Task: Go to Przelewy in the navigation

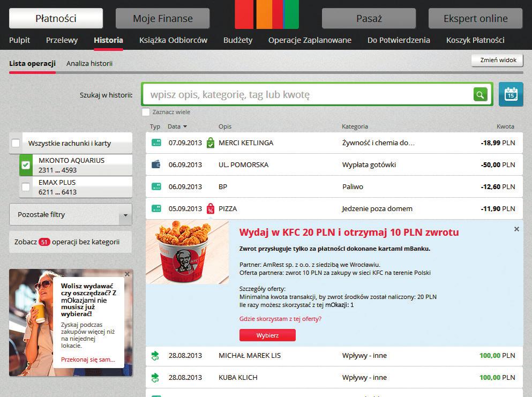Action: pos(62,40)
